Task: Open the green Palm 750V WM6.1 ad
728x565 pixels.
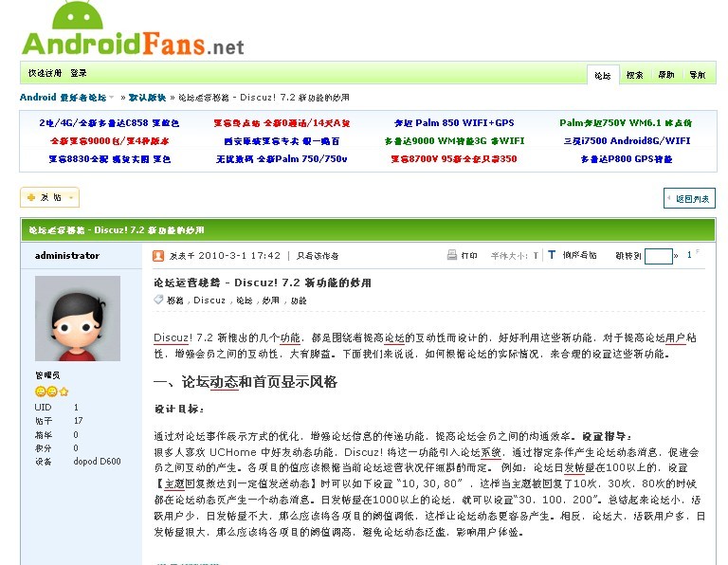Action: tap(626, 123)
